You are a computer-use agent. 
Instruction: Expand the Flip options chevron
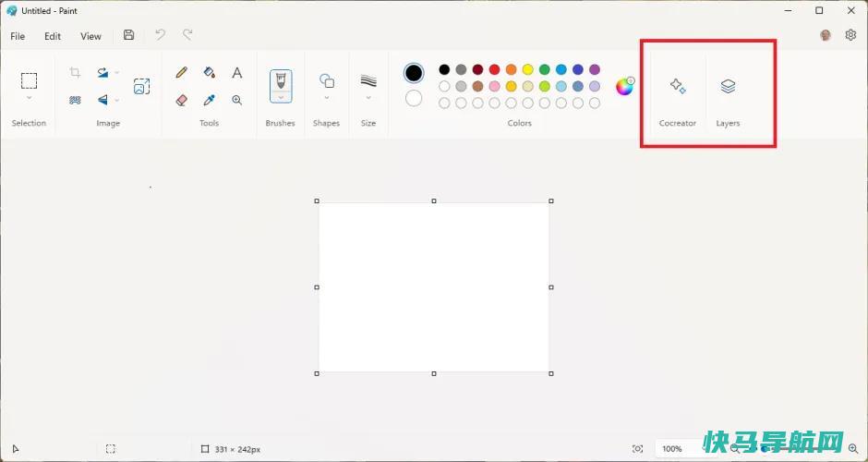click(x=116, y=101)
